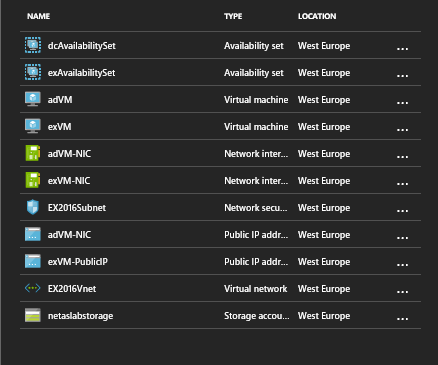Open the ellipsis menu for adVM
This screenshot has height=365, width=438.
coord(402,103)
